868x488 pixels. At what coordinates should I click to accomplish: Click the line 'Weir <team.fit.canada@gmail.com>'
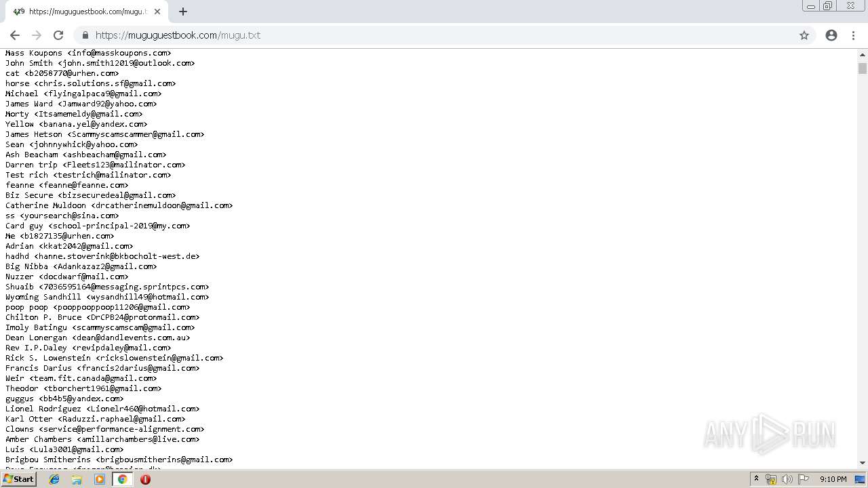81,378
